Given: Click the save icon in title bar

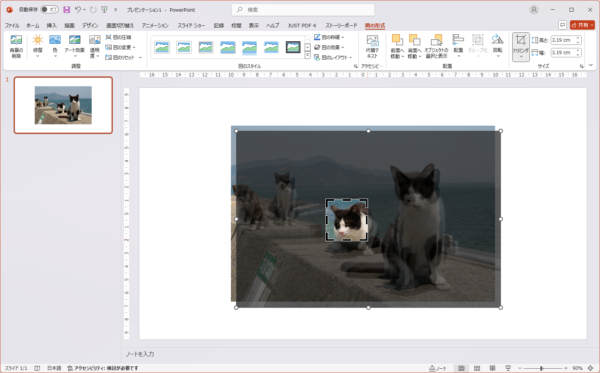Looking at the screenshot, I should [x=67, y=10].
